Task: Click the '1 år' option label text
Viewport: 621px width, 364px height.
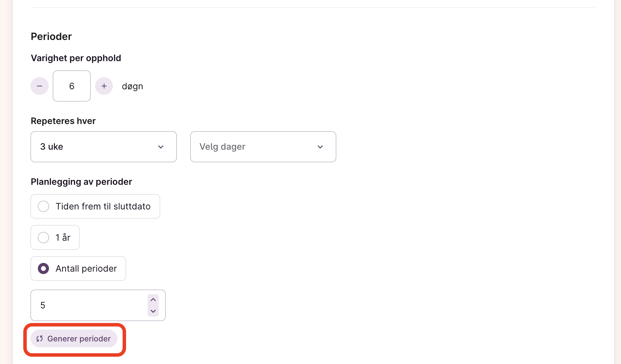Action: pos(63,238)
